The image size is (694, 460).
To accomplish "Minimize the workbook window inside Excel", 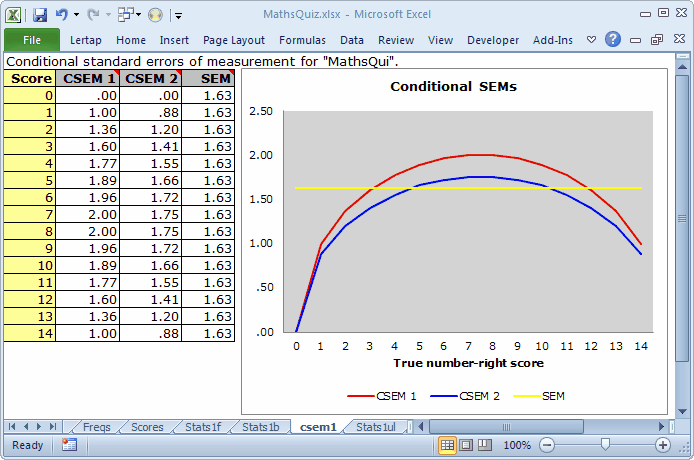I will 636,40.
